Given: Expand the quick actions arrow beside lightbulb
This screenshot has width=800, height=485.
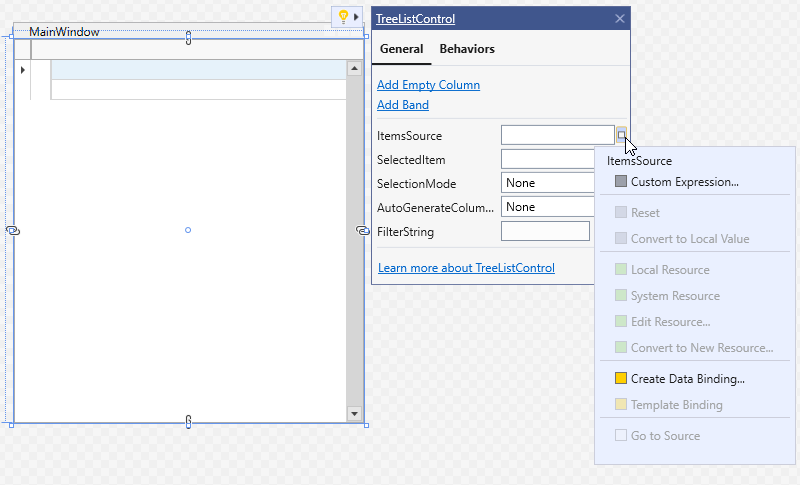Looking at the screenshot, I should pyautogui.click(x=356, y=17).
